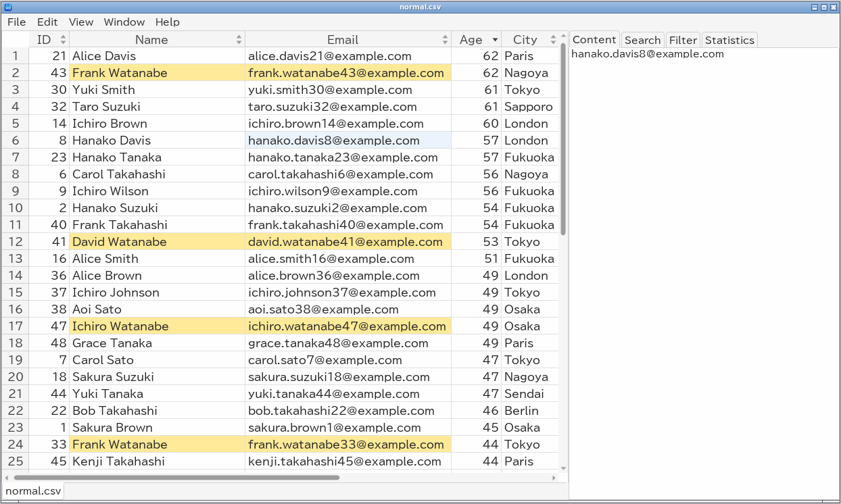Click the City column header
The height and width of the screenshot is (504, 841).
pos(530,39)
